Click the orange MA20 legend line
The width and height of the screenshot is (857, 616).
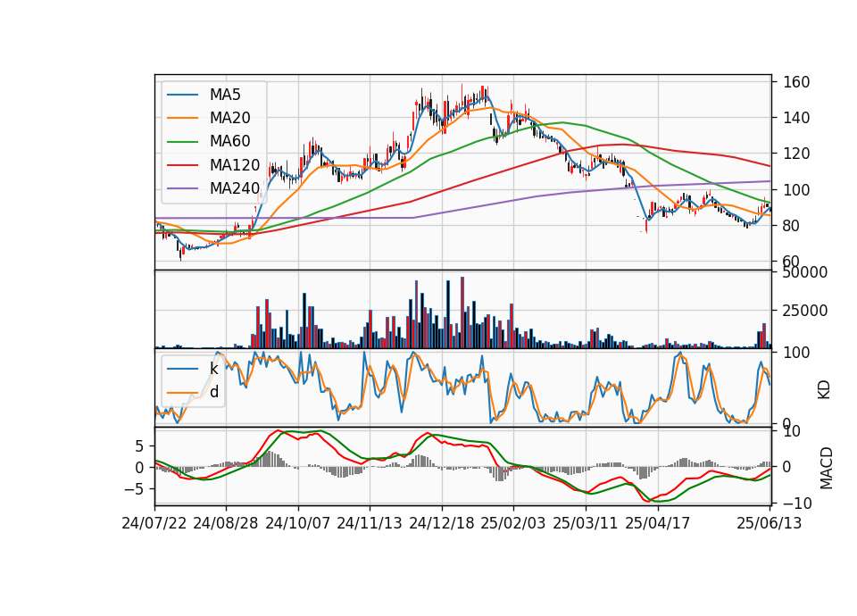point(182,118)
